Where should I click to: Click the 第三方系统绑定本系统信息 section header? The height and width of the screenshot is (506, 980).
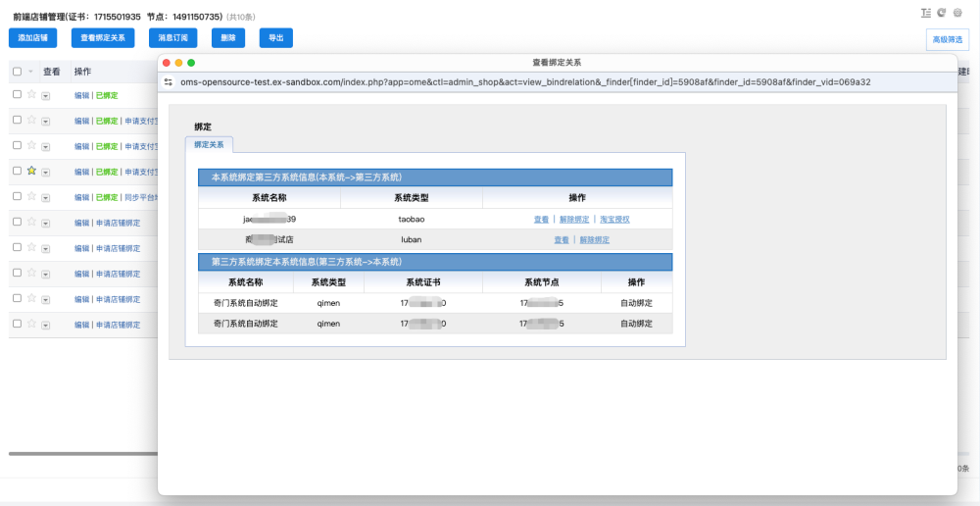[435, 262]
